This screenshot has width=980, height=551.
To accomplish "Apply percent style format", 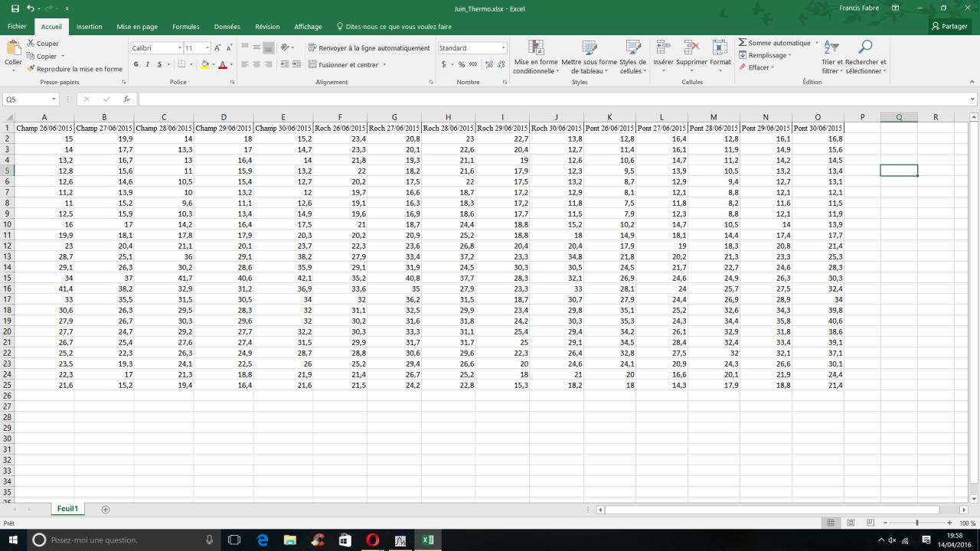I will [x=461, y=64].
